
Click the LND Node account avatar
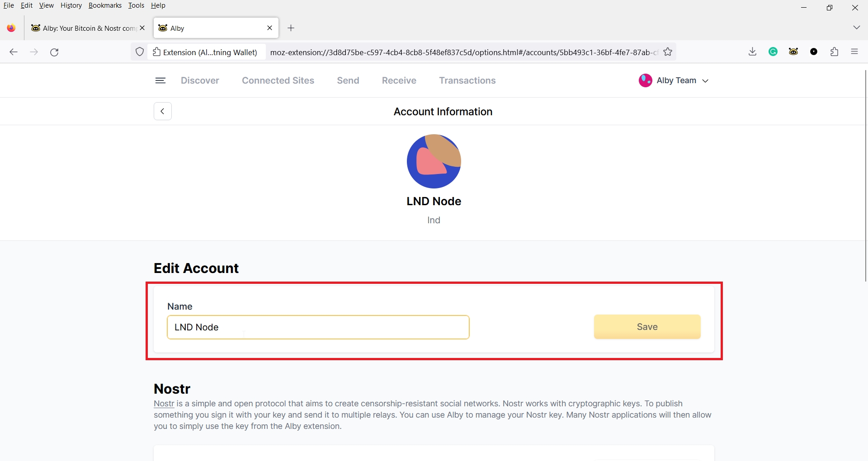click(434, 161)
